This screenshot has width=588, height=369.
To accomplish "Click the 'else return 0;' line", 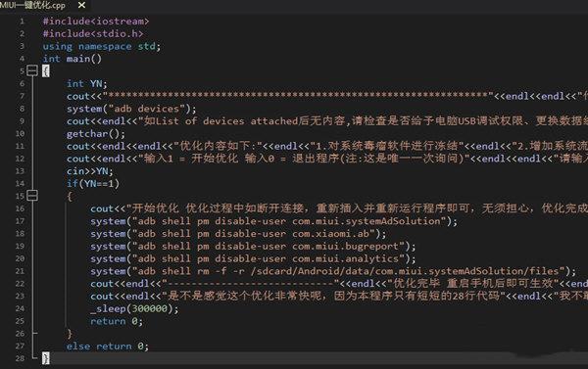I will coord(108,346).
